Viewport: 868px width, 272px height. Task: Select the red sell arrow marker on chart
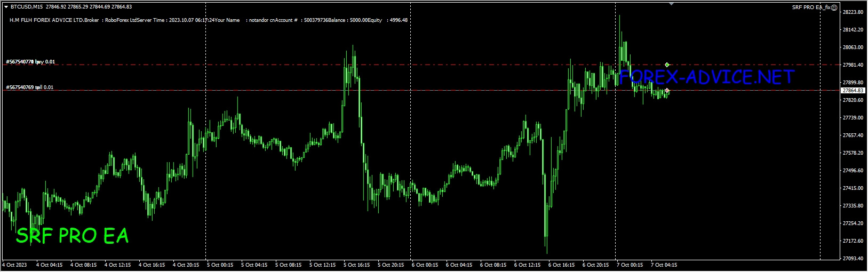point(667,91)
